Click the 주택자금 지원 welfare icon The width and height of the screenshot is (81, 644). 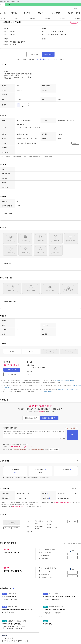[x=10, y=250]
